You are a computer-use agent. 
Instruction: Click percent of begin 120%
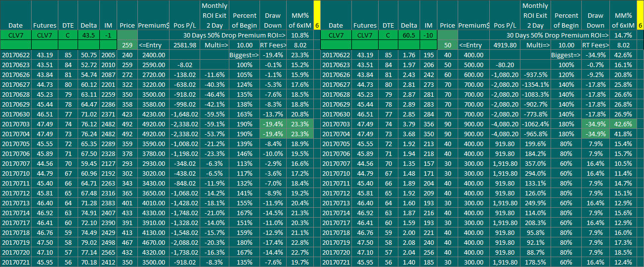point(566,74)
